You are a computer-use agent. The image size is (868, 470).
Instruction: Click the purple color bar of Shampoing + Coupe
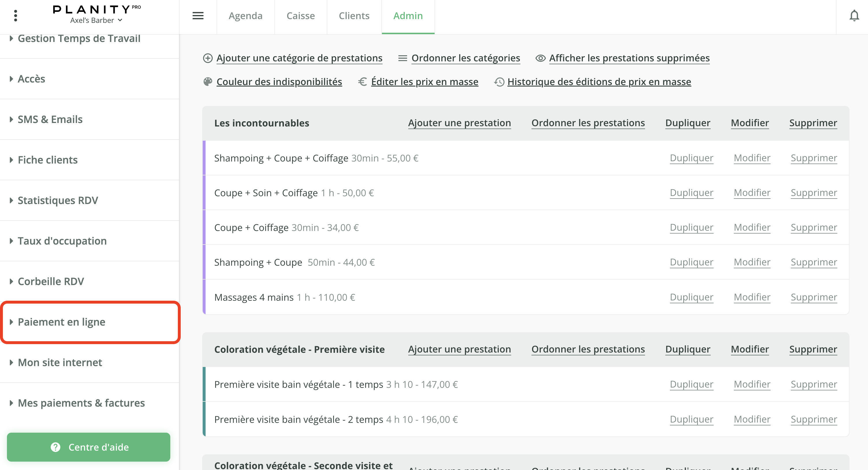click(x=204, y=262)
